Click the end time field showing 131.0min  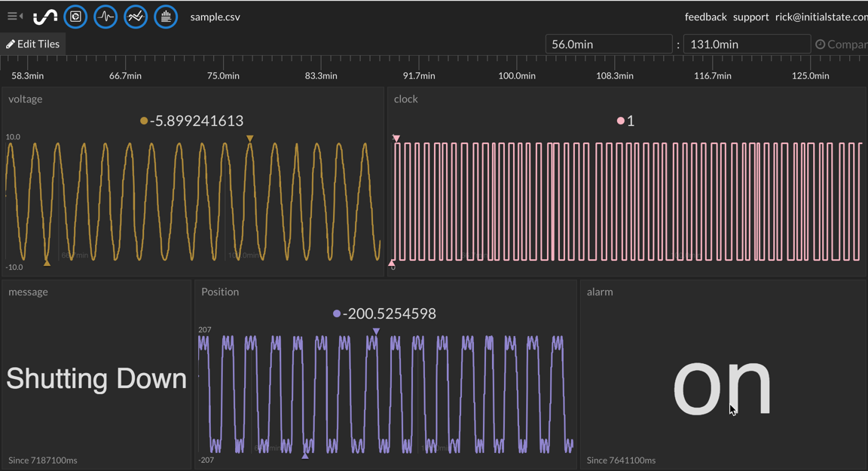pos(746,44)
